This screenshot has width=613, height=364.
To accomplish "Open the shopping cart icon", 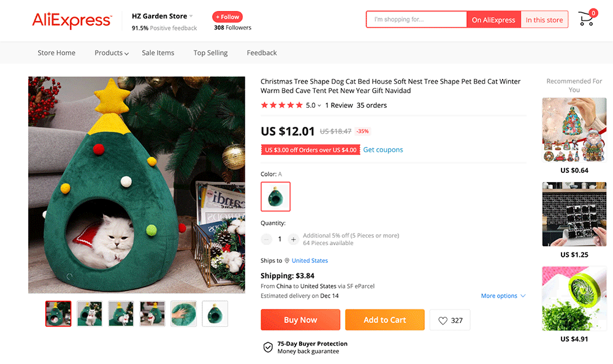I will [586, 20].
